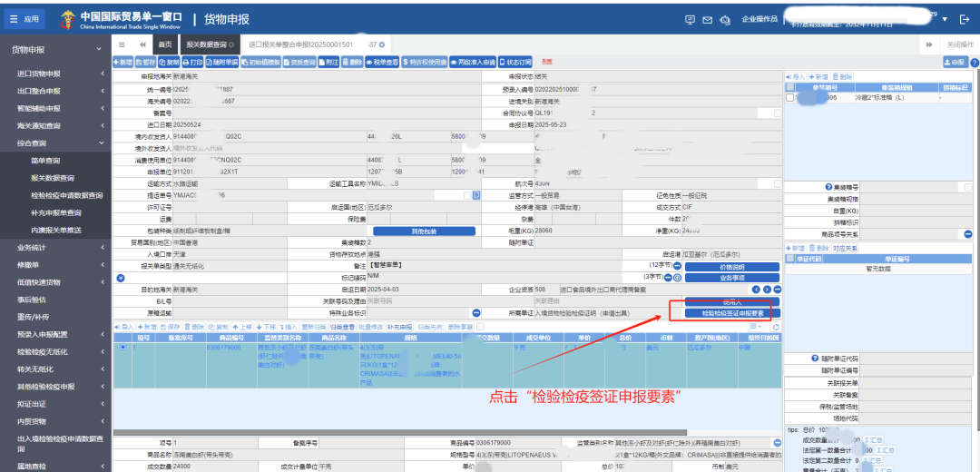Open the customer service headset icon
The image size is (980, 472).
click(x=726, y=19)
